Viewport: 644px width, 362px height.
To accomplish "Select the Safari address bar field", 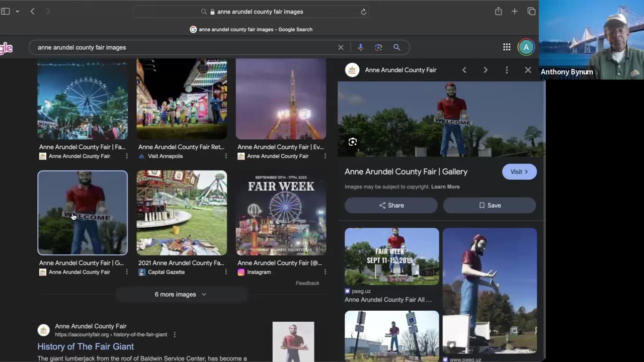I will 251,12.
